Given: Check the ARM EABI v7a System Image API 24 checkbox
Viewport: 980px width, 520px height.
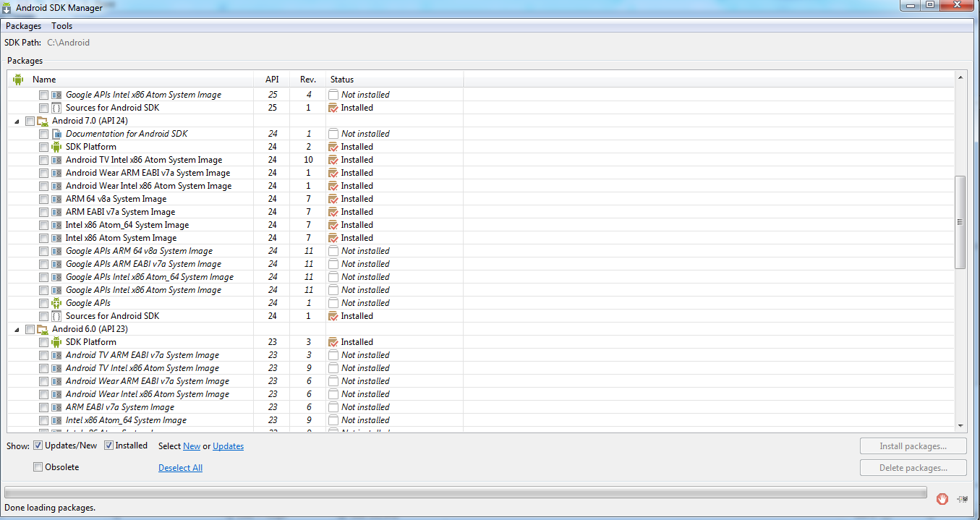Looking at the screenshot, I should (43, 212).
